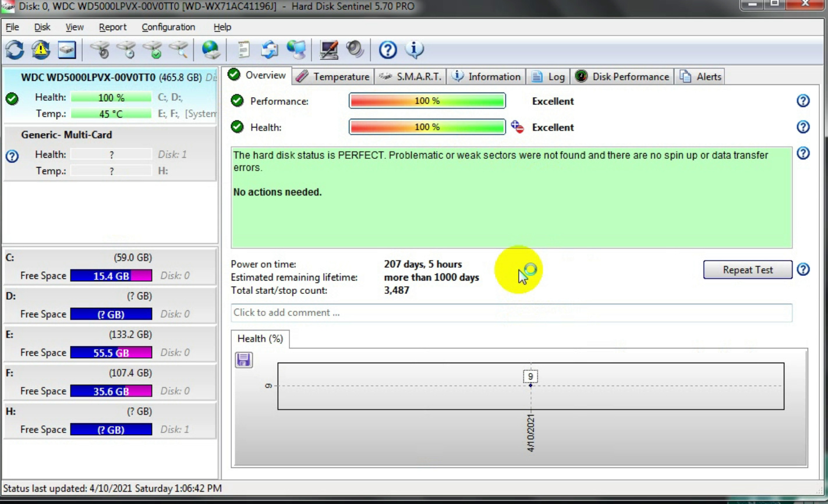Viewport: 828px width, 504px height.
Task: Open the Configuration menu
Action: tap(168, 27)
